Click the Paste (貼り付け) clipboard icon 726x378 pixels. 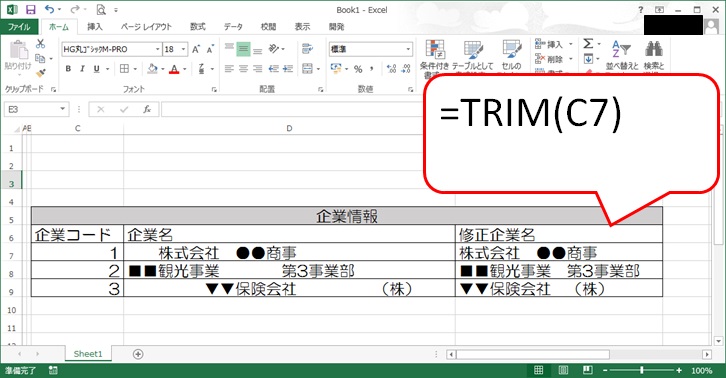[19, 50]
